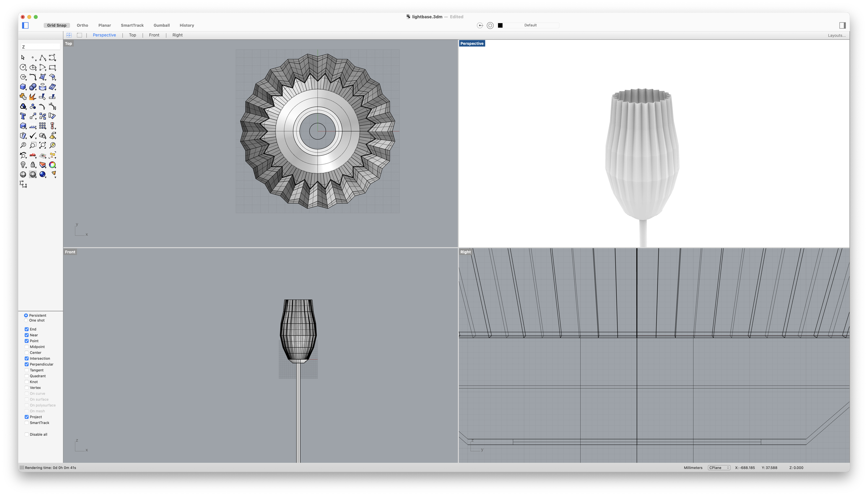
Task: Switch to the Right viewport tab
Action: click(x=177, y=35)
